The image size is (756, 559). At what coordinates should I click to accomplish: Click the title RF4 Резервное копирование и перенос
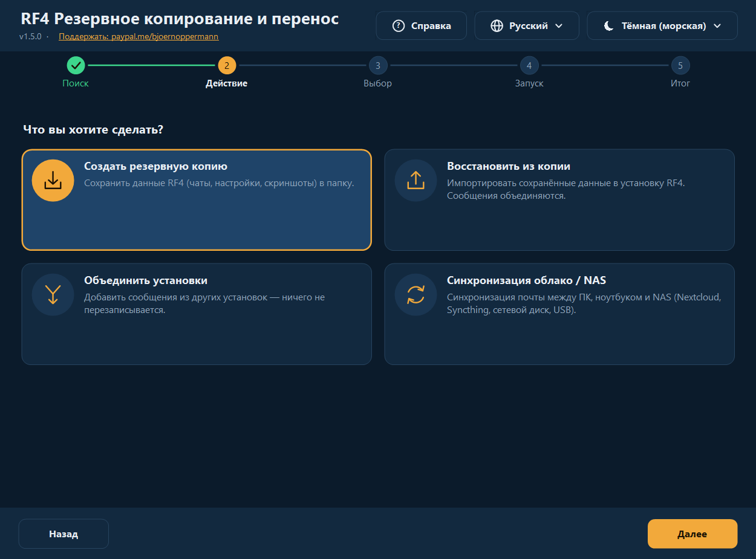click(180, 19)
